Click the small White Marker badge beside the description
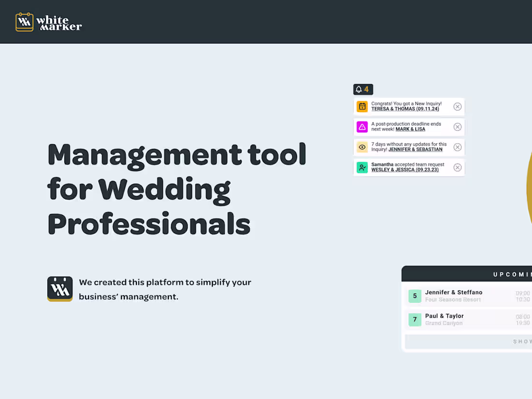532x399 pixels. pyautogui.click(x=60, y=289)
